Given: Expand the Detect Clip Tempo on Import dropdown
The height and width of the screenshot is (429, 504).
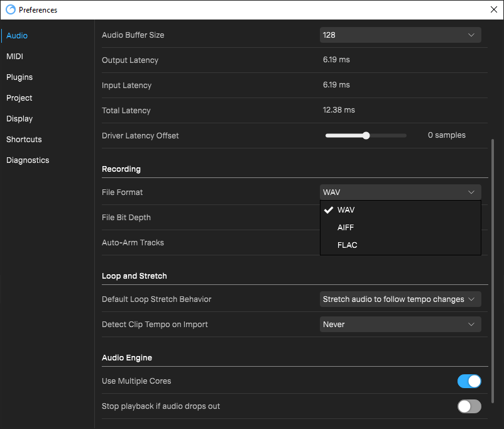Looking at the screenshot, I should point(400,324).
